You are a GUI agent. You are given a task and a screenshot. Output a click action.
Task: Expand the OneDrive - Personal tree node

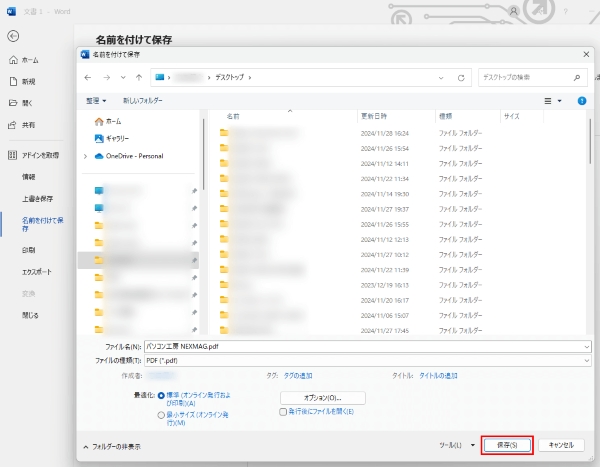pyautogui.click(x=86, y=156)
